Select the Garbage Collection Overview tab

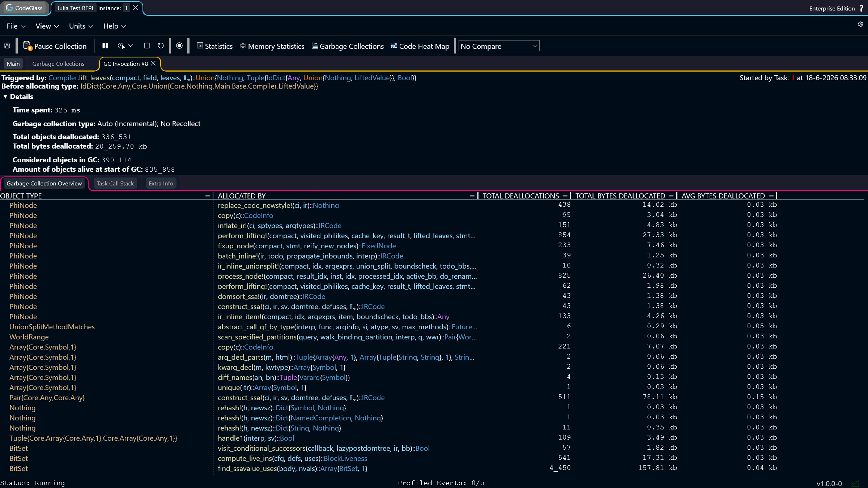tap(44, 183)
